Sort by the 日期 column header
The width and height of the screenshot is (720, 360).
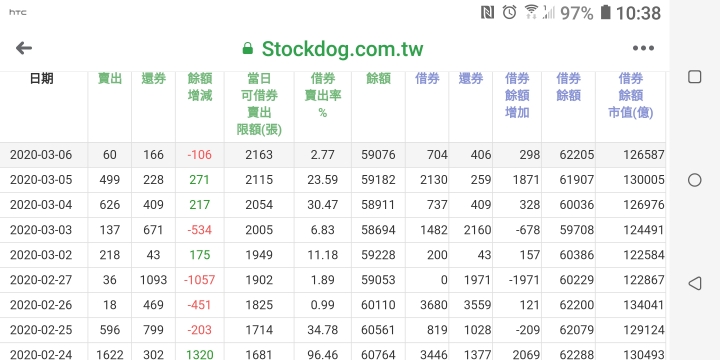tap(41, 79)
